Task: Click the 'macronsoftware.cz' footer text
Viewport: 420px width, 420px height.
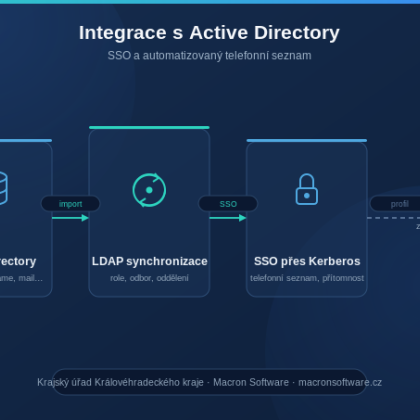Action: 340,382
